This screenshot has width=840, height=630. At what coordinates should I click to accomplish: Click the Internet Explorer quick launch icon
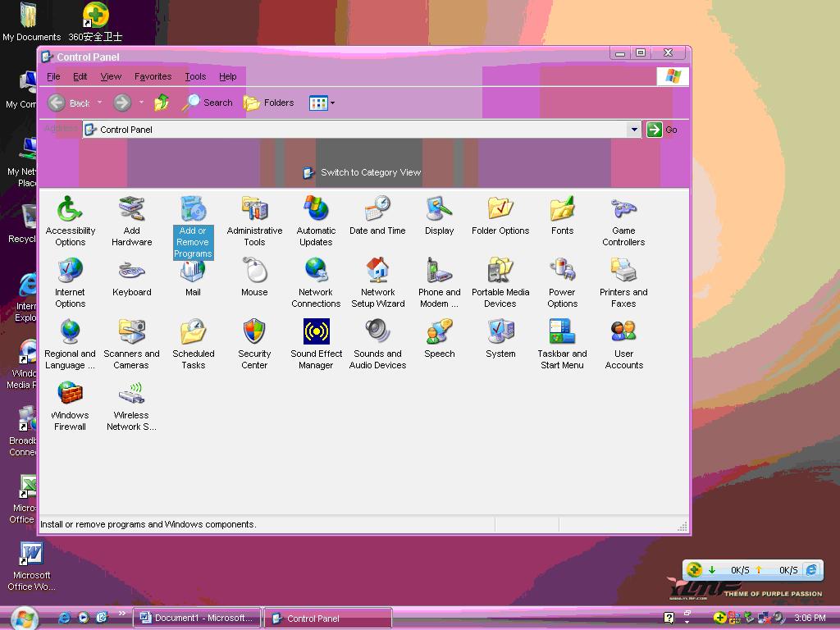(x=64, y=618)
